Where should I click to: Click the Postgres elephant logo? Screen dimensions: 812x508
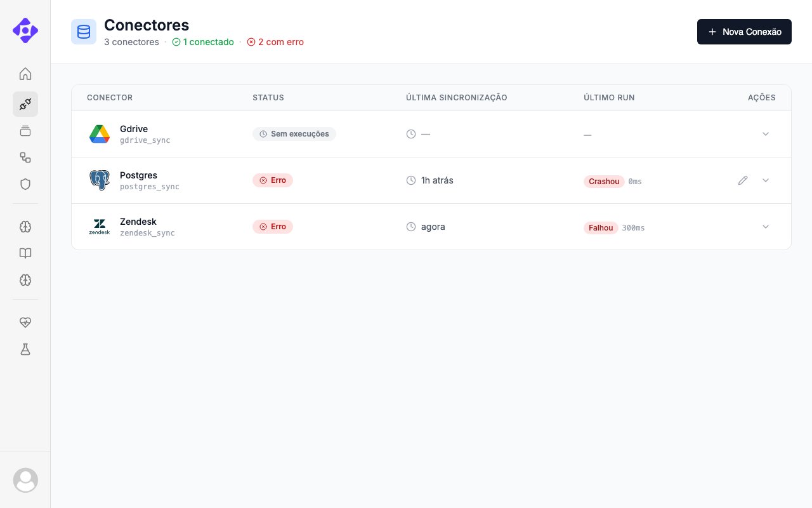[100, 180]
